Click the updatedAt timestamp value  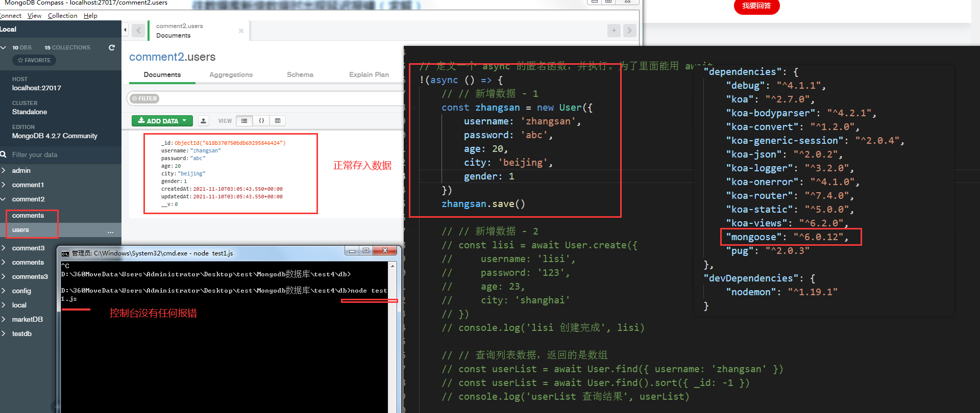(238, 196)
